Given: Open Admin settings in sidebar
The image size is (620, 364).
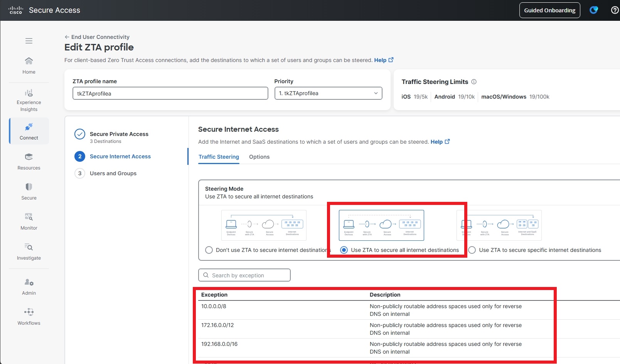Looking at the screenshot, I should tap(29, 287).
